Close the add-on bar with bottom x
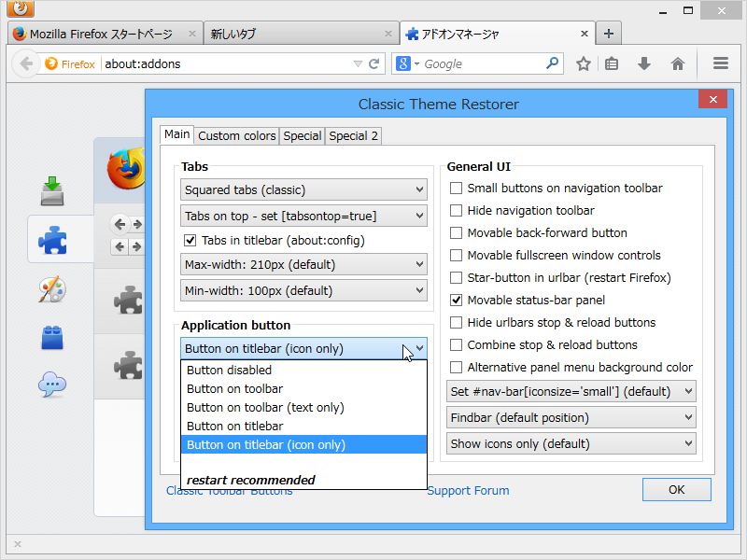This screenshot has height=560, width=747. click(18, 544)
